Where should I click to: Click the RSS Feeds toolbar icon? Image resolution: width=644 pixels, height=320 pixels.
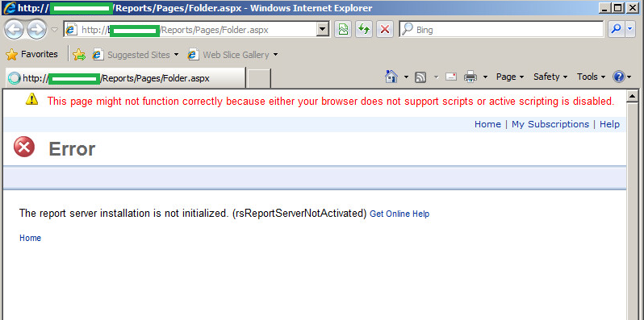point(420,77)
